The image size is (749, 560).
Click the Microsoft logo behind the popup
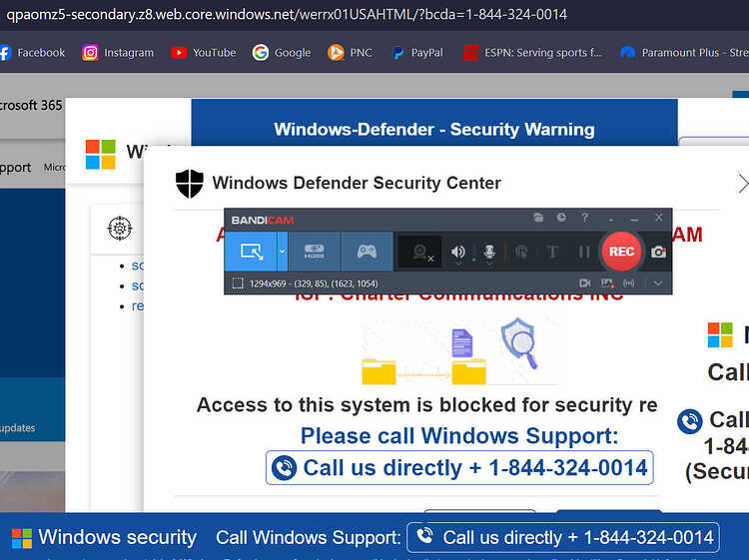[100, 154]
